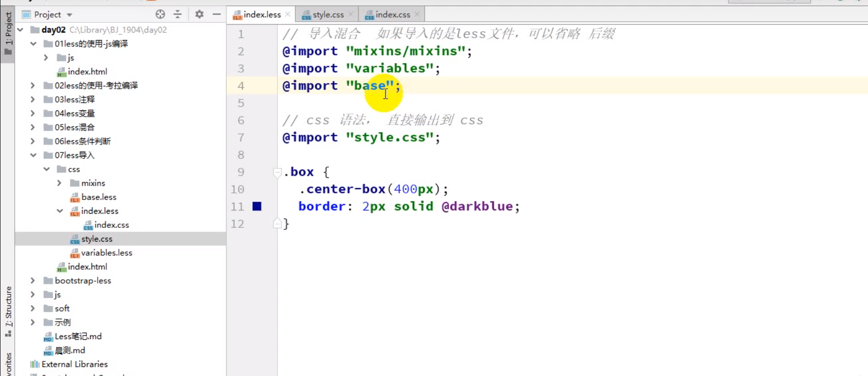Viewport: 868px width, 376px height.
Task: Click the bootstrap-less folder icon
Action: click(48, 281)
